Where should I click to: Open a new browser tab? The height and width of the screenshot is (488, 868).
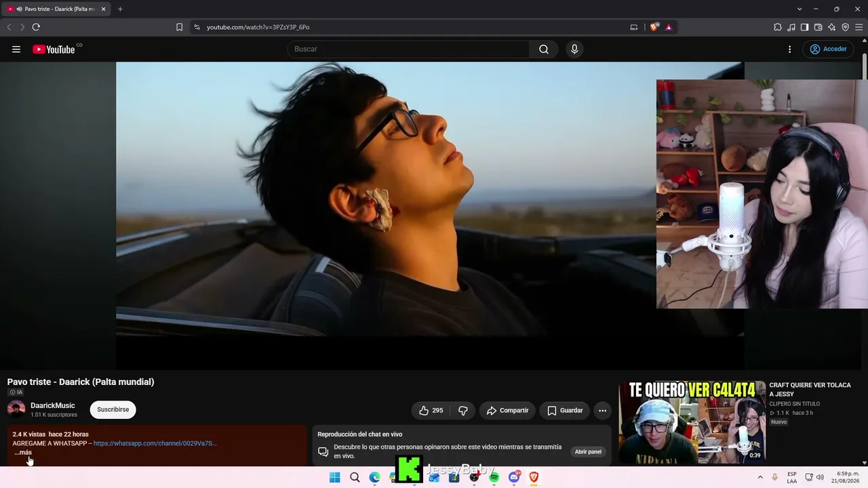click(120, 9)
